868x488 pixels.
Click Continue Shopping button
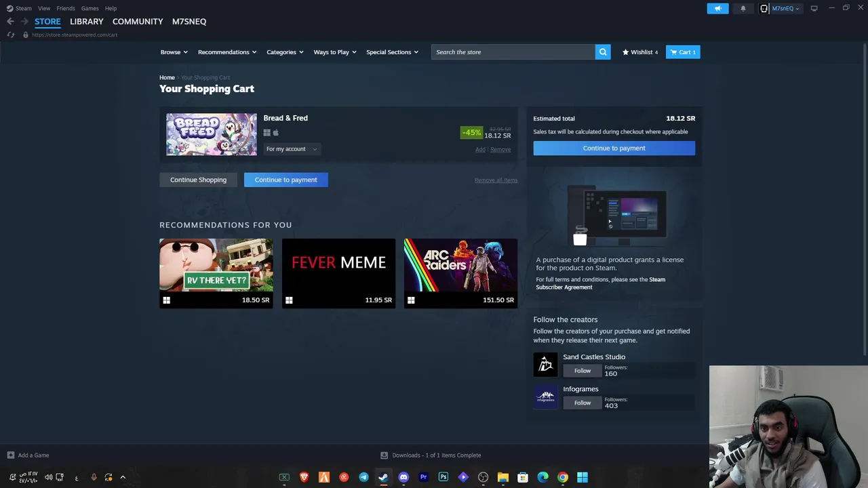[x=198, y=180]
